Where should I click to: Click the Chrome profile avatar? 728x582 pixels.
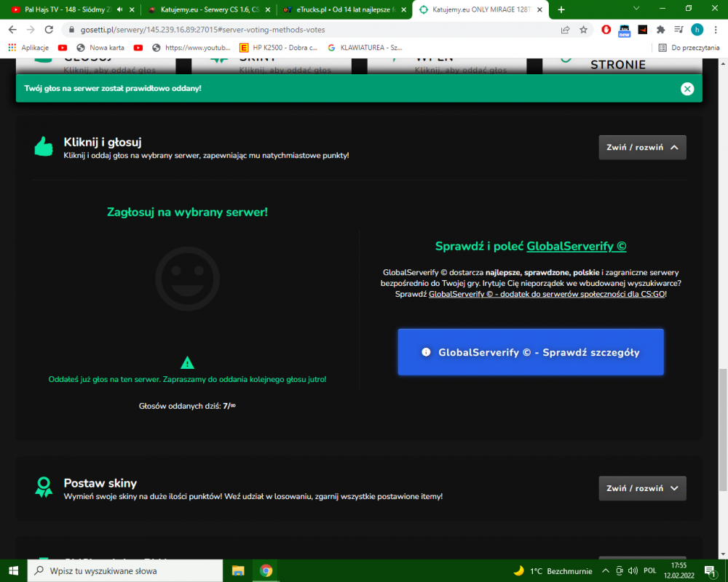click(x=697, y=30)
